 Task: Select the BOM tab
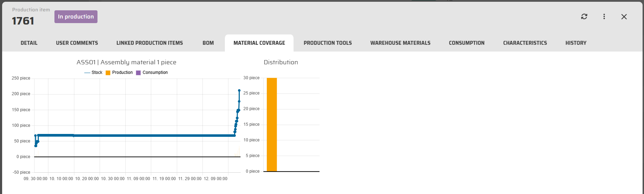208,43
